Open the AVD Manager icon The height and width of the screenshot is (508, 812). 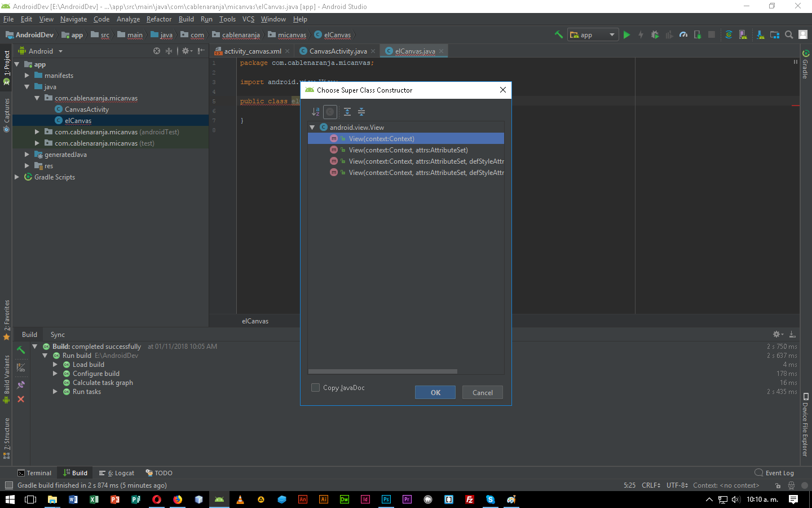coord(743,34)
